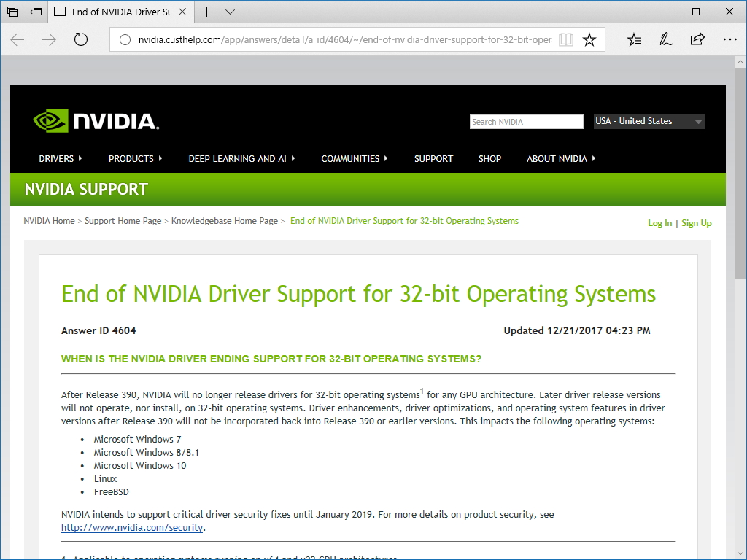Image resolution: width=747 pixels, height=560 pixels.
Task: Toggle Reading view book icon
Action: (566, 39)
